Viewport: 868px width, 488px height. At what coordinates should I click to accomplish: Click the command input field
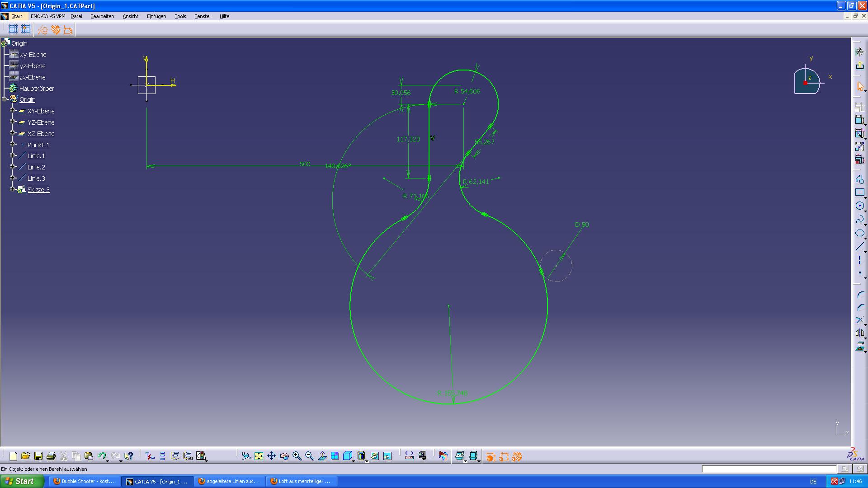769,469
